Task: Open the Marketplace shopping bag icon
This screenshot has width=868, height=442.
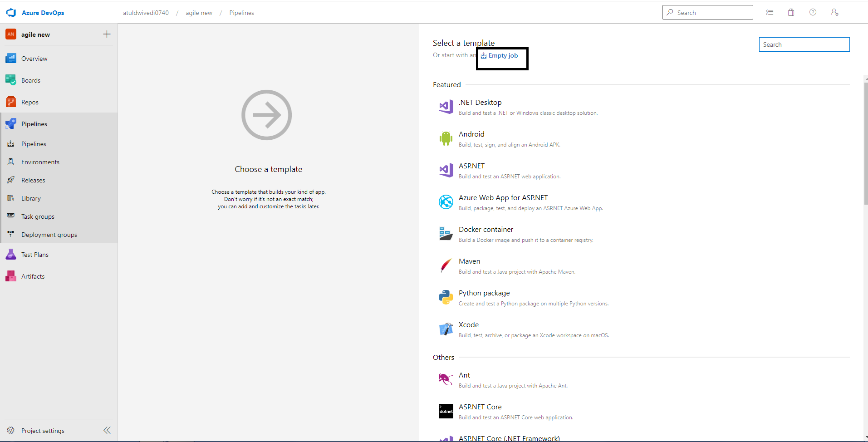Action: coord(791,12)
